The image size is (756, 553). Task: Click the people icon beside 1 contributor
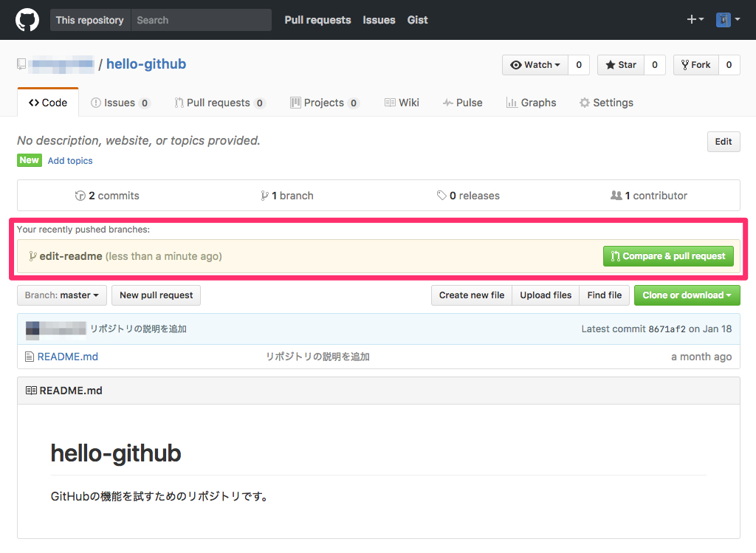point(616,196)
